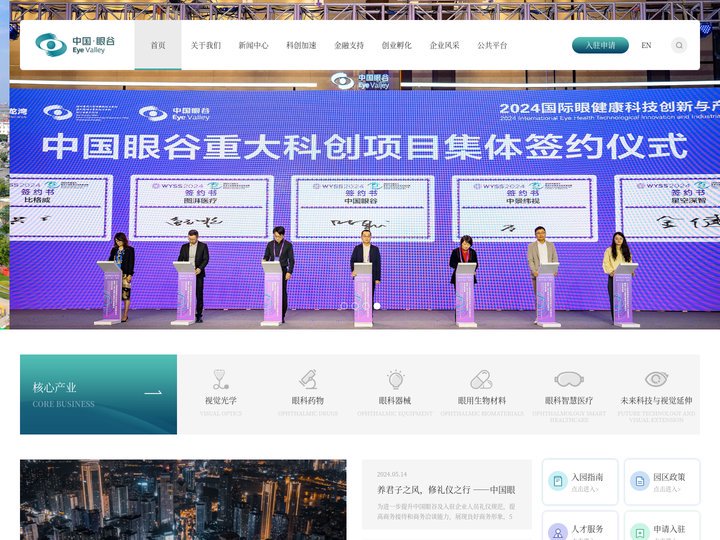The width and height of the screenshot is (720, 540).
Task: Select the first carousel slide dot
Action: (x=344, y=306)
